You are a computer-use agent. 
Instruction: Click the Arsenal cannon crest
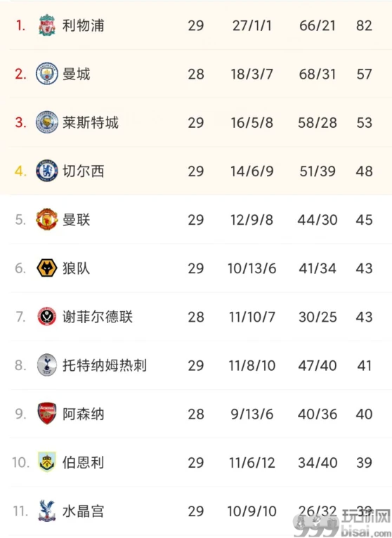tap(47, 414)
